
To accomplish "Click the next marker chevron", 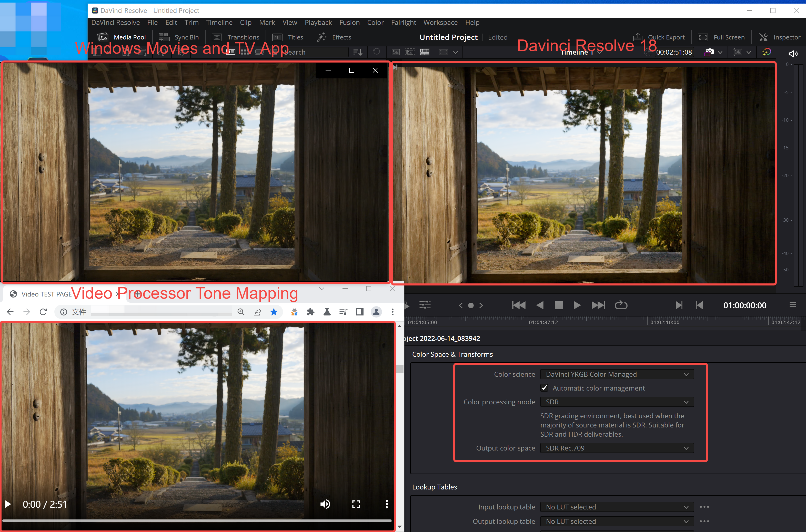I will (481, 305).
